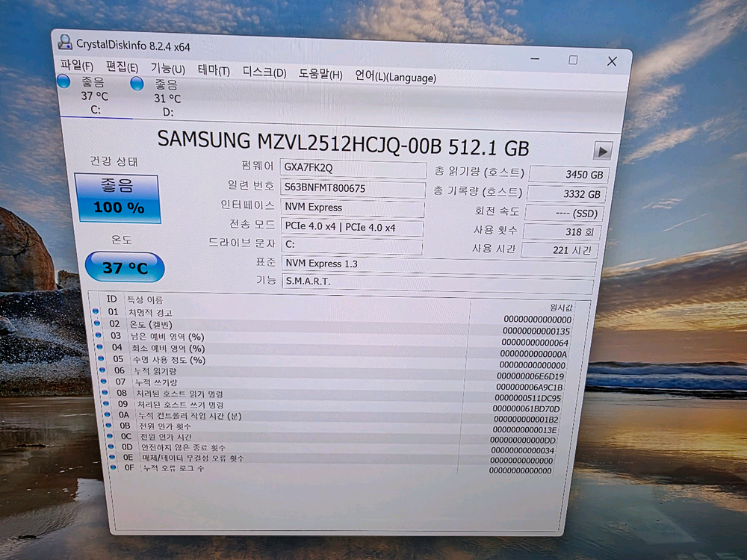Select attribute row 04 최소 예비 영역 (%)
The height and width of the screenshot is (560, 747).
coord(333,351)
